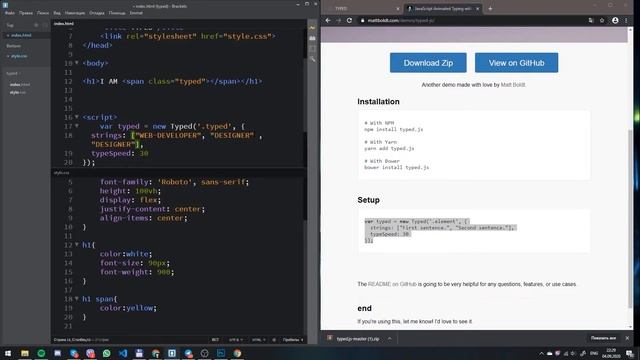Click the translate page icon in Chrome address bar
640x360 pixels.
[591, 20]
